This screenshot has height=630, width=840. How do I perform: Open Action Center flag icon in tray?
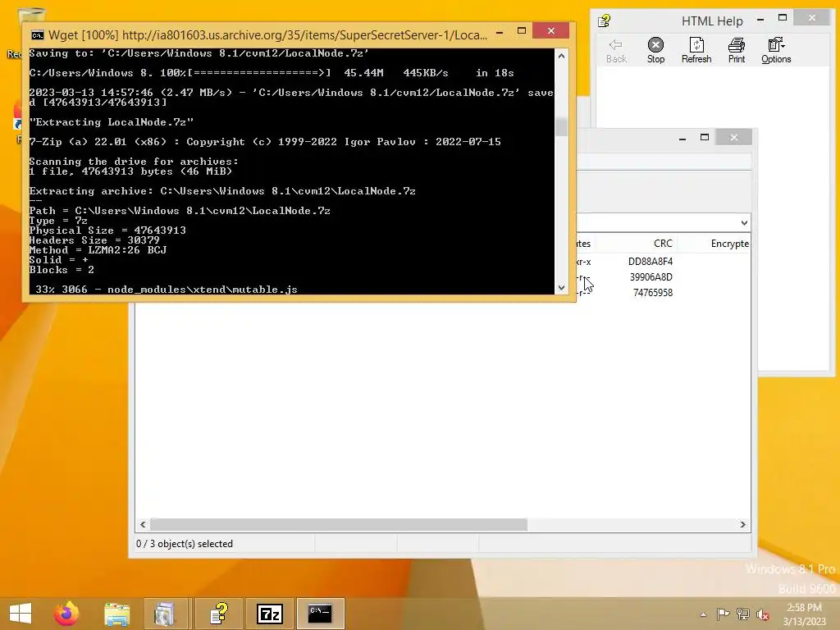point(723,614)
